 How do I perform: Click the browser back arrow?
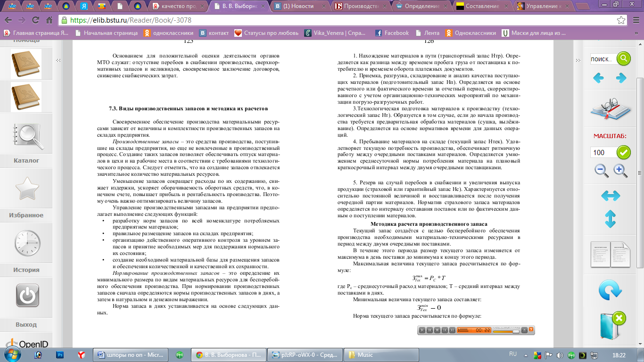click(x=8, y=20)
